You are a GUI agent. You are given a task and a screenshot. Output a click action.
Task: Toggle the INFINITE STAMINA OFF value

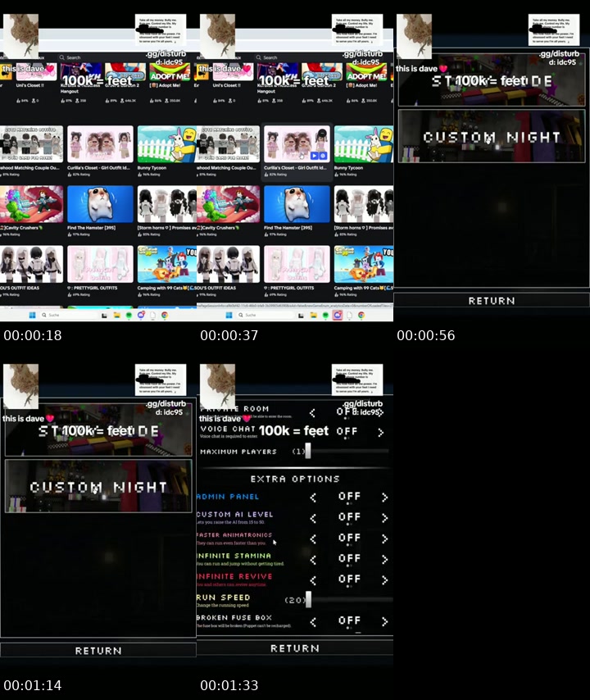[349, 558]
